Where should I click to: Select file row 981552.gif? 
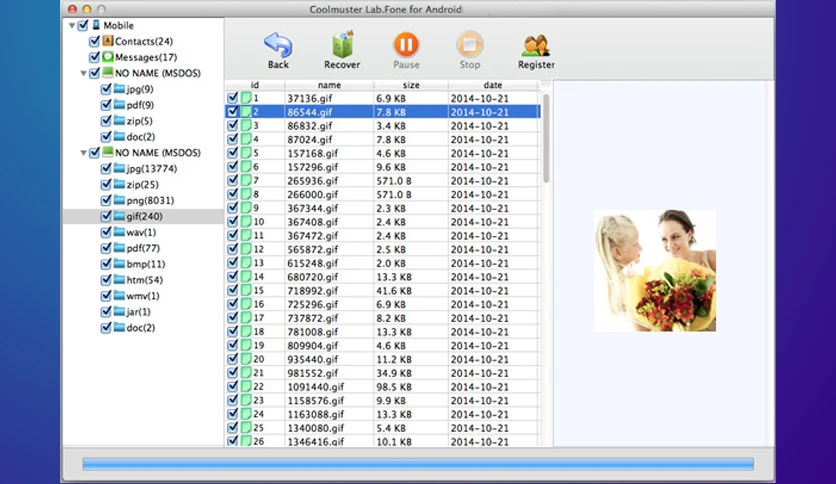tap(382, 373)
